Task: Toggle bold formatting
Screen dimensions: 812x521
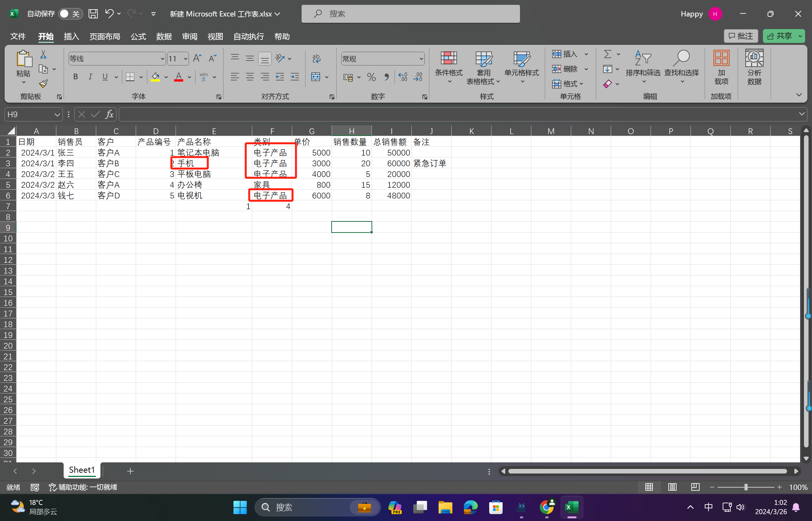Action: point(76,77)
